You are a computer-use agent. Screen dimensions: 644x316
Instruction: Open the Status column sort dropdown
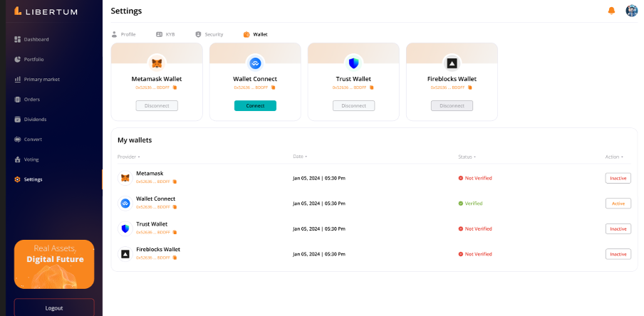467,157
